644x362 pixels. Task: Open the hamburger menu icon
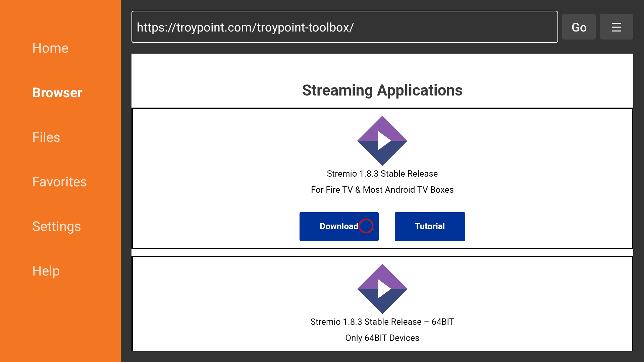point(616,27)
